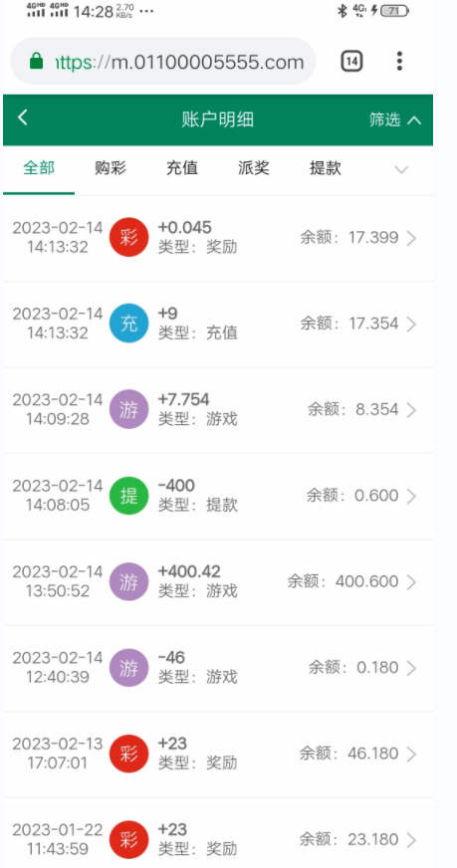This screenshot has width=457, height=868.
Task: Click the green lock icon in address bar
Action: [x=37, y=61]
